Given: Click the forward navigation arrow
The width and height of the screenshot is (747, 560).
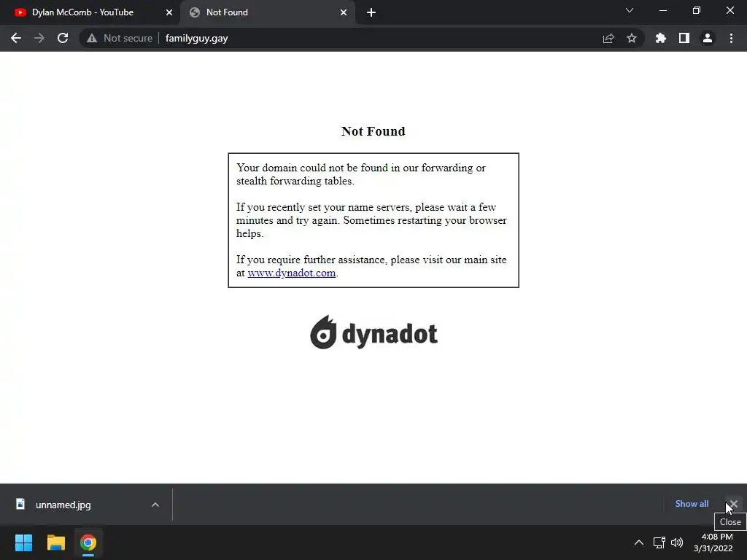Looking at the screenshot, I should pos(39,38).
